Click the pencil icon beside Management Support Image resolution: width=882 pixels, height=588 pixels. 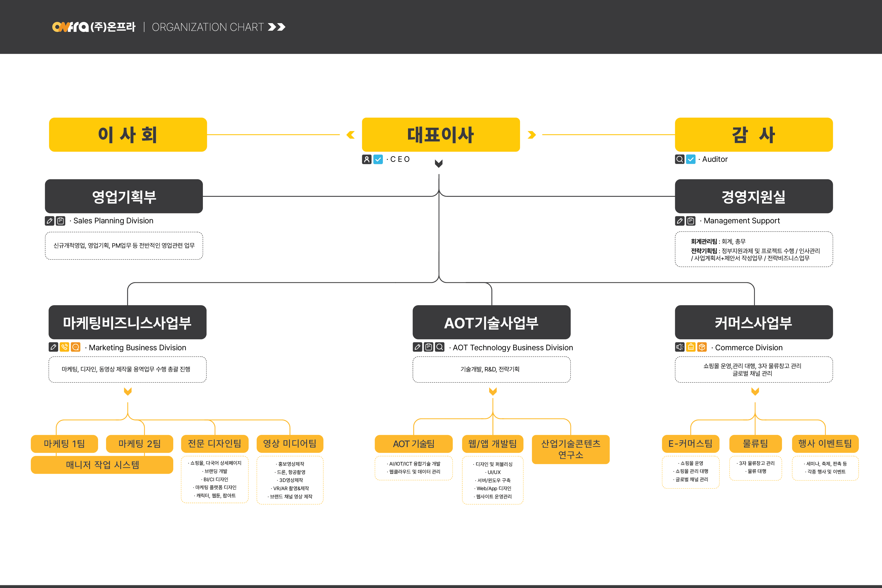pyautogui.click(x=680, y=221)
